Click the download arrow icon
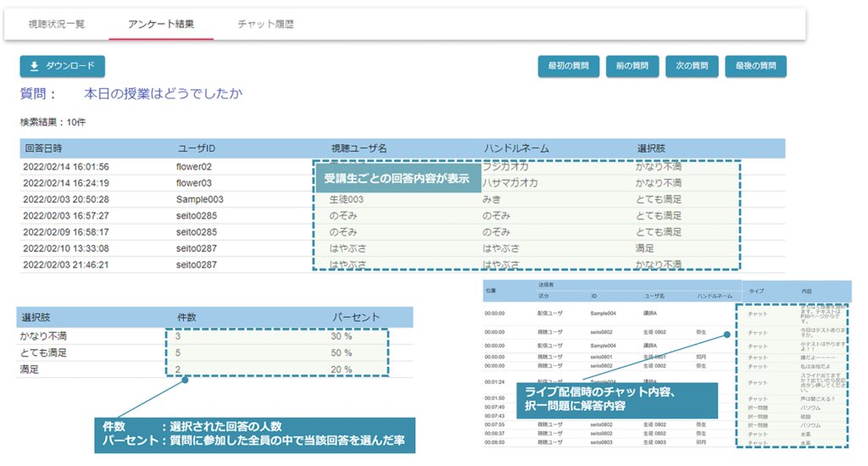 [34, 66]
